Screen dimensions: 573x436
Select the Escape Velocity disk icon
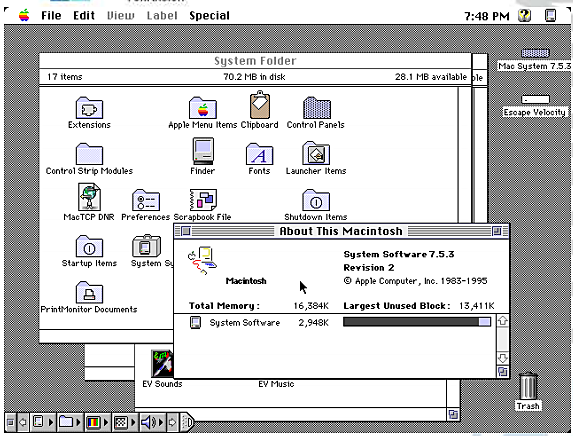535,99
